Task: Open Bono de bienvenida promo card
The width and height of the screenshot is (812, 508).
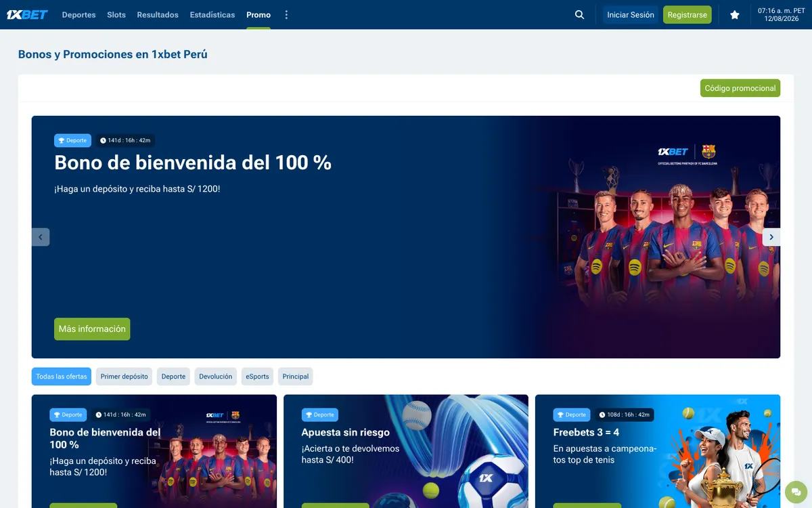Action: coord(154,451)
